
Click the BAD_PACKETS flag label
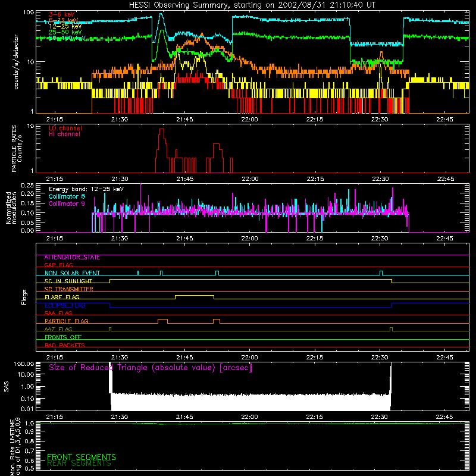coord(65,345)
